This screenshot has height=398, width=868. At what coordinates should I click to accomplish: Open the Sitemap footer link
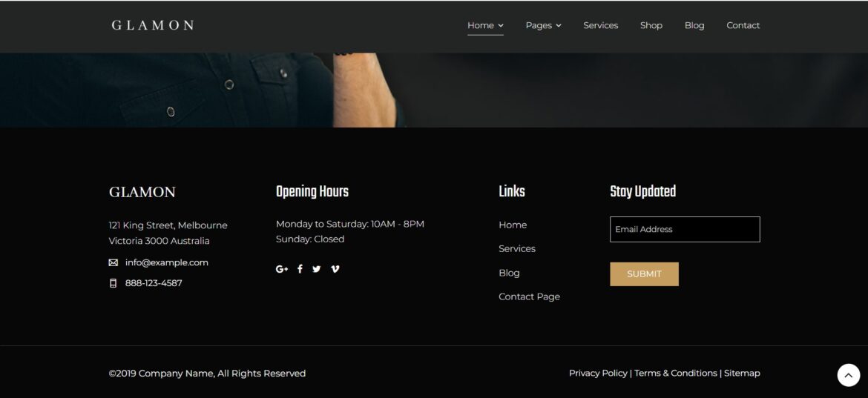click(x=742, y=373)
